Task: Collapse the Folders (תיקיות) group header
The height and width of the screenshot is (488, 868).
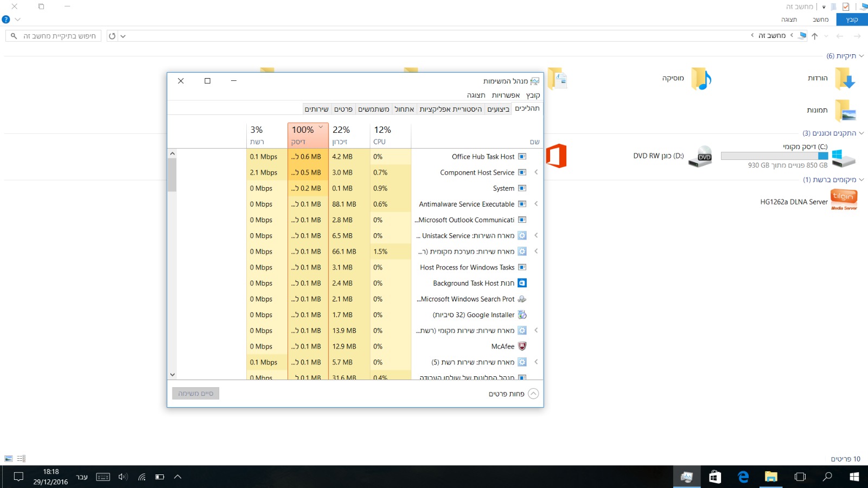Action: tap(861, 56)
